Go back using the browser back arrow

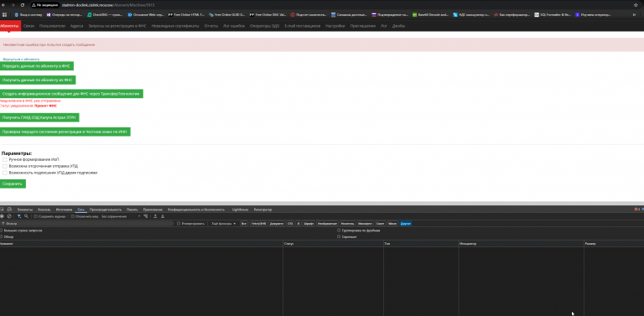pyautogui.click(x=4, y=5)
